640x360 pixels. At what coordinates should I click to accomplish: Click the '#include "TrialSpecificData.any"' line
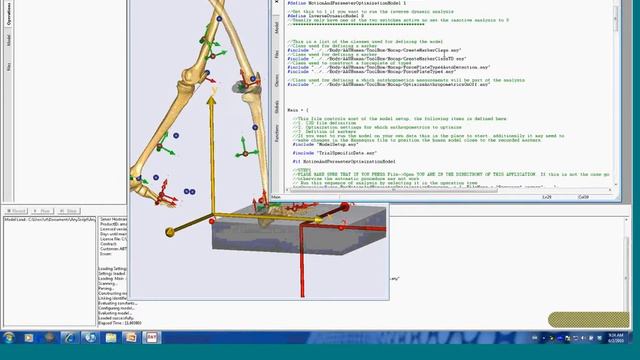tap(335, 153)
